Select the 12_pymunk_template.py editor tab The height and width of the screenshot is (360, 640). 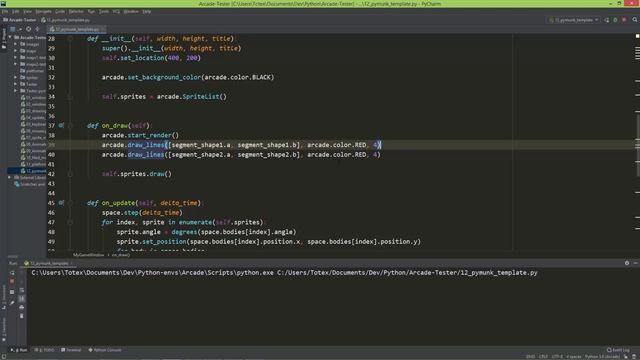click(x=76, y=29)
